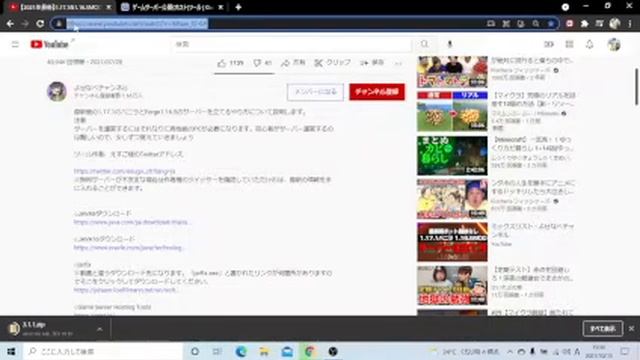Open the java.com download link
This screenshot has width=640, height=360.
(x=131, y=222)
